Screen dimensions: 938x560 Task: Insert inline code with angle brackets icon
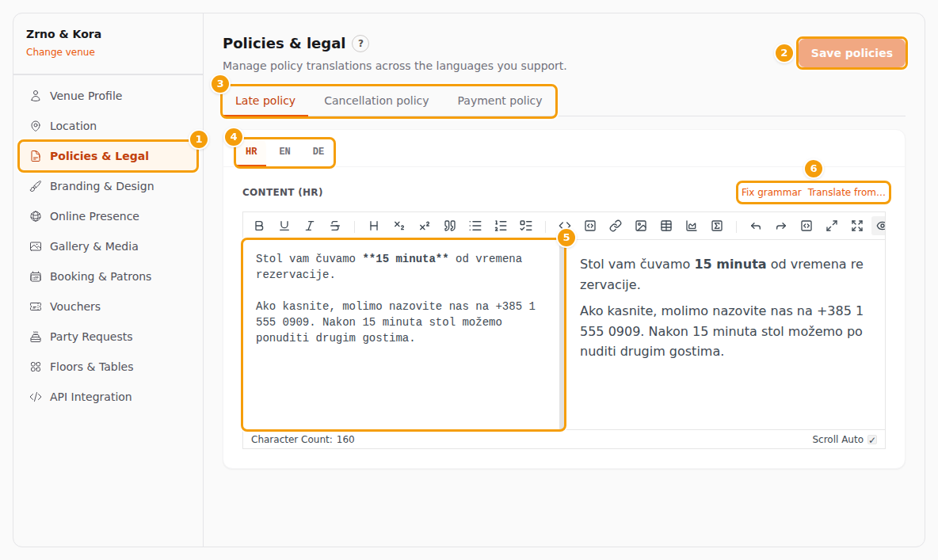click(565, 226)
